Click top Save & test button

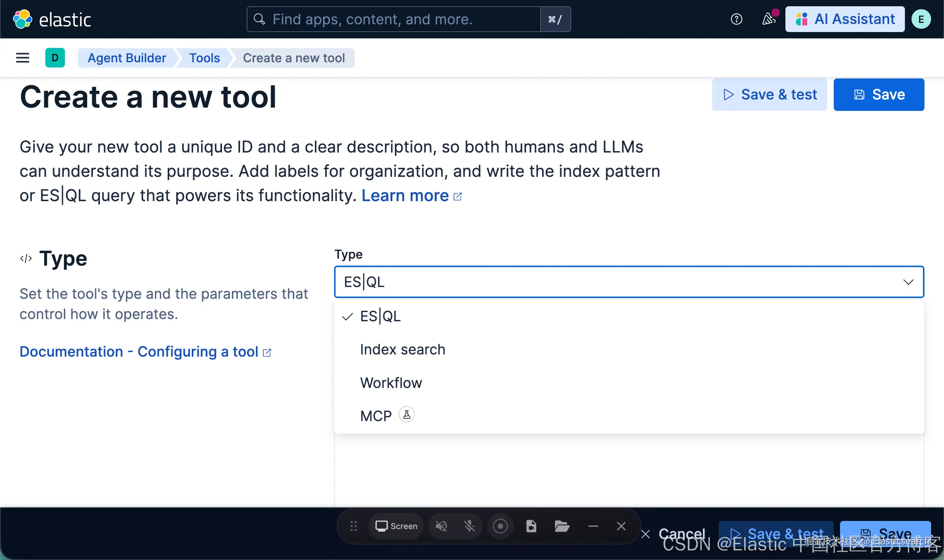(x=769, y=95)
